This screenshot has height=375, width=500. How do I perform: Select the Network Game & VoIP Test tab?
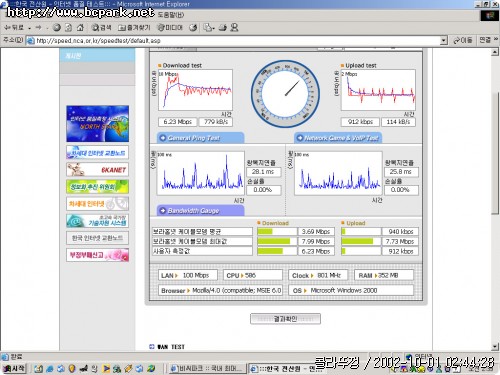338,138
